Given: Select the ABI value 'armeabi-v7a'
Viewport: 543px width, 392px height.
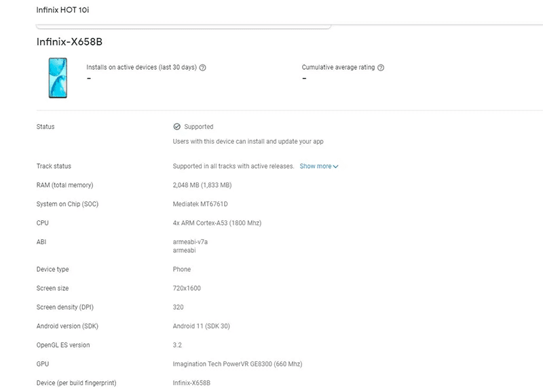Looking at the screenshot, I should (190, 242).
